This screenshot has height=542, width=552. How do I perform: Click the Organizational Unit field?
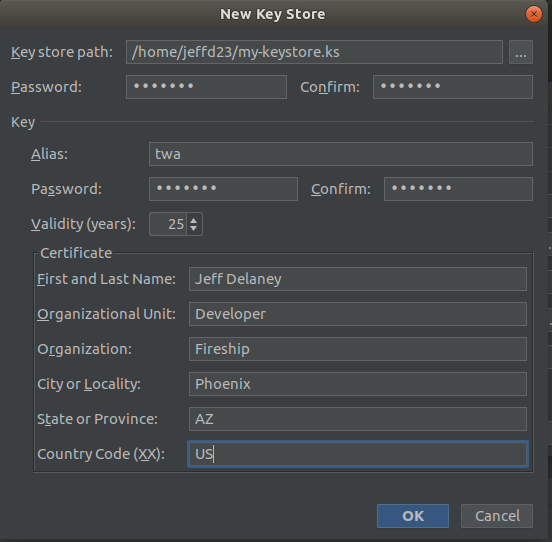[358, 314]
